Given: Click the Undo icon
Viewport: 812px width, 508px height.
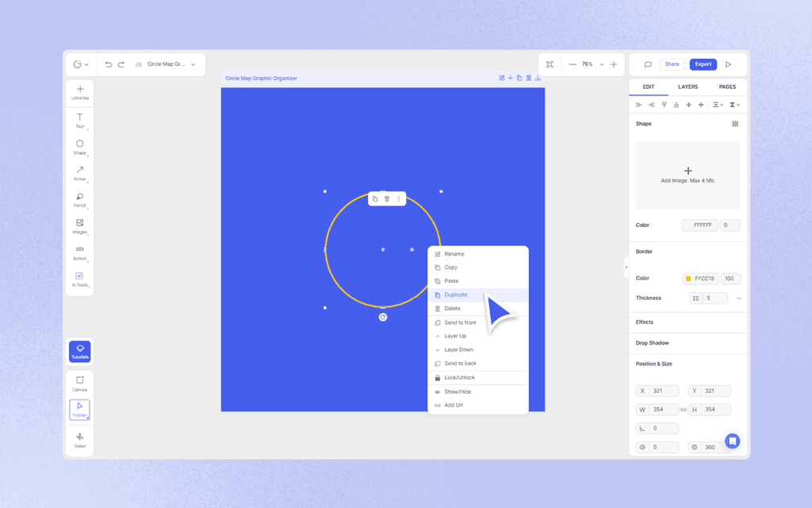Looking at the screenshot, I should 110,64.
